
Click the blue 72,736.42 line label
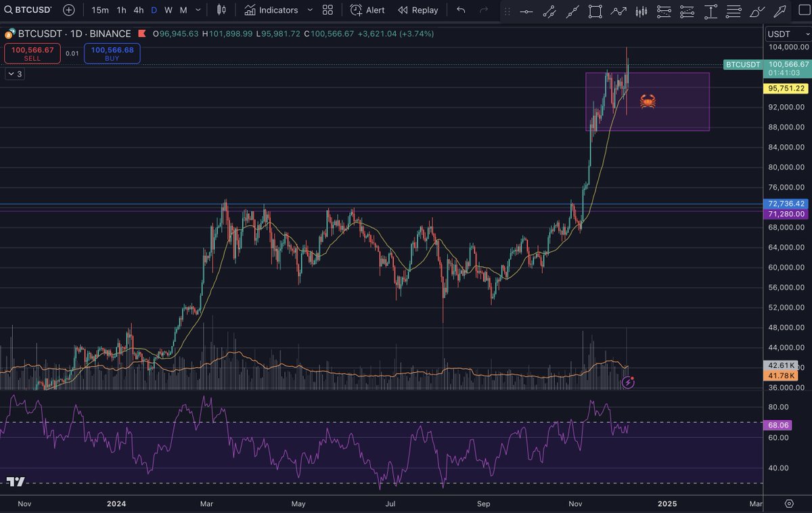[787, 204]
